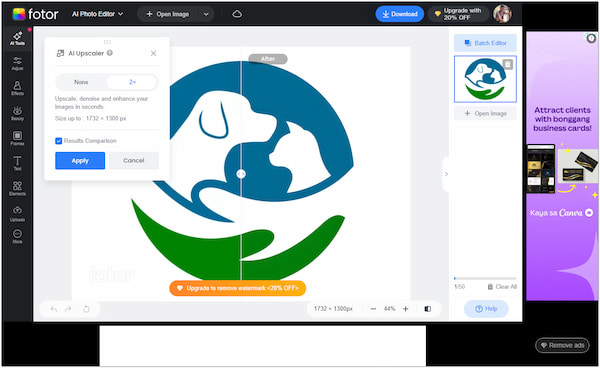Viewport: 600px width, 368px height.
Task: Click the AI Upscaler info icon
Action: coord(110,53)
